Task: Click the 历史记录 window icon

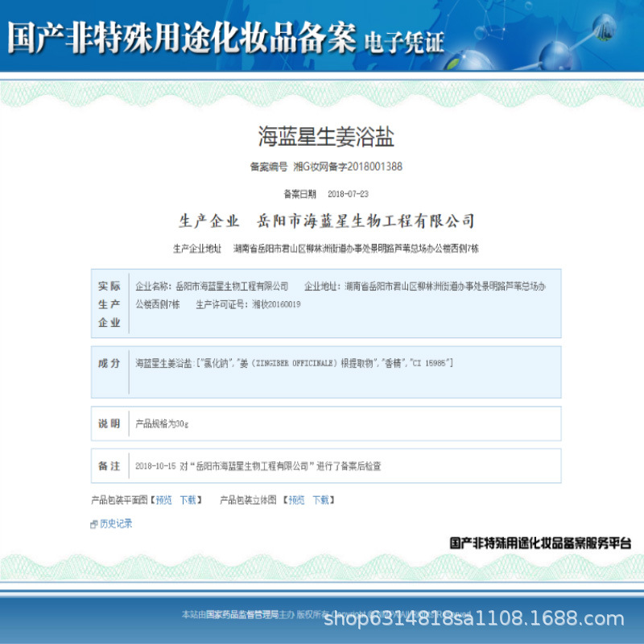Action: tap(93, 525)
